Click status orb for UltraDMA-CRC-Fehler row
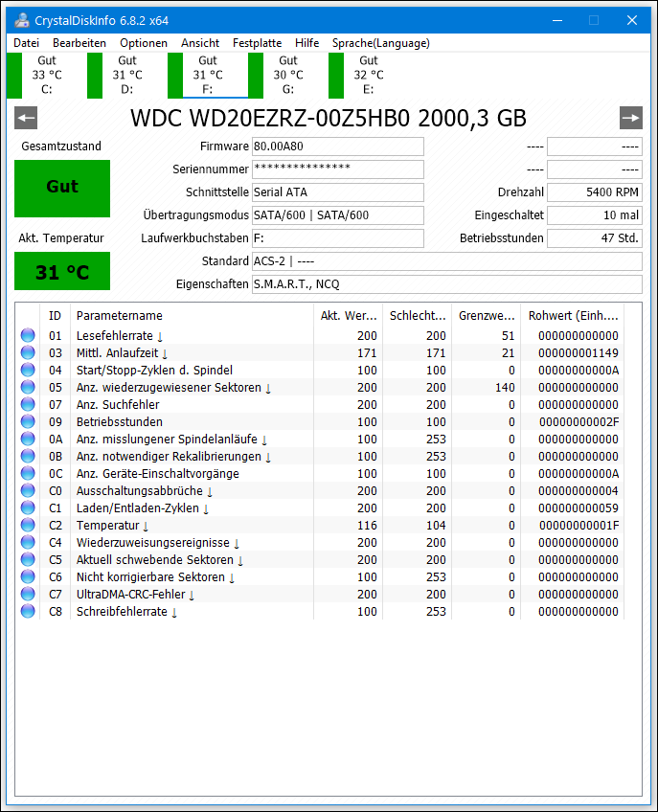 28,594
